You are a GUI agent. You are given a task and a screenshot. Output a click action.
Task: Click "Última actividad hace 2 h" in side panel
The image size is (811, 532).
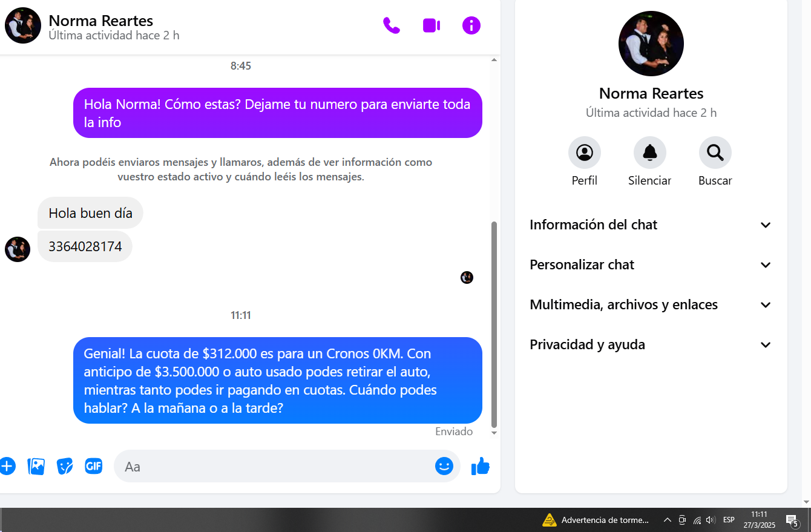pos(651,113)
